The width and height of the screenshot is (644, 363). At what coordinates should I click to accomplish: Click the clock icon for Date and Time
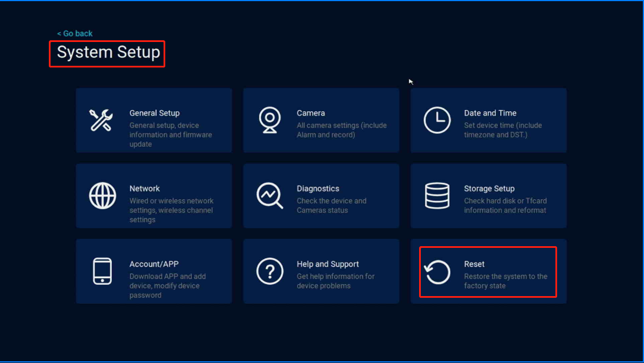[437, 120]
